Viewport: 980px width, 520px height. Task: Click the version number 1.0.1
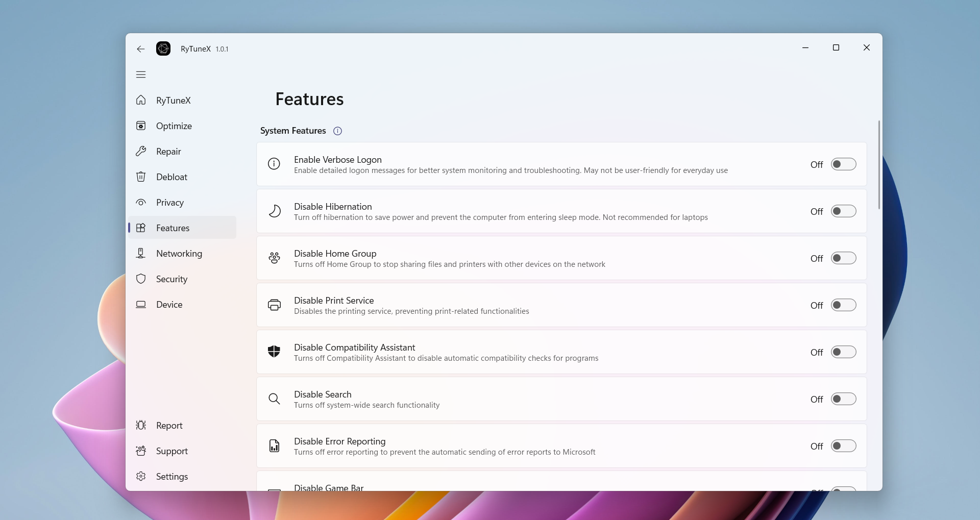coord(222,49)
